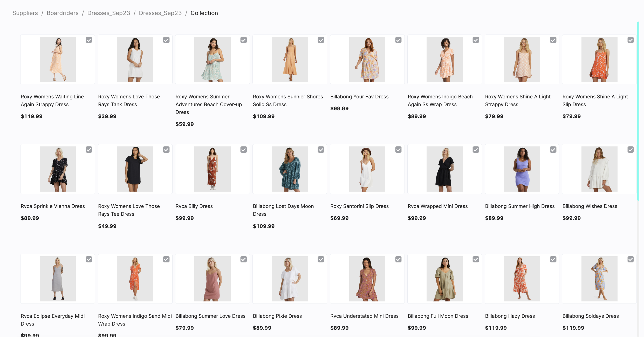
Task: Uncheck the Billabong Your Fav Dress checkbox
Action: pyautogui.click(x=398, y=40)
